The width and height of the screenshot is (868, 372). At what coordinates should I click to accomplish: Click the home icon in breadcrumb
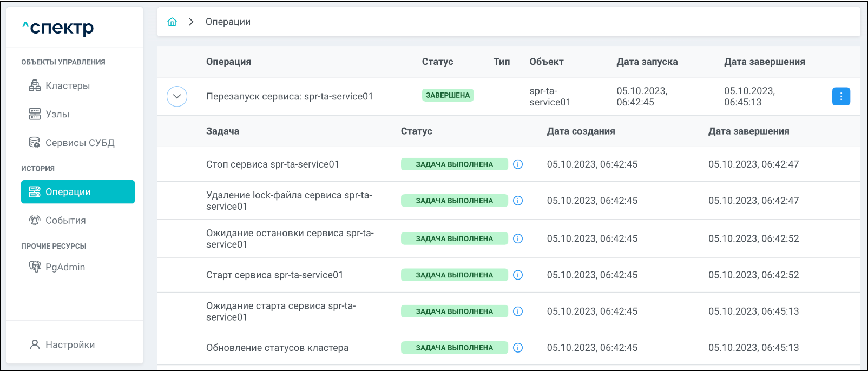tap(172, 22)
